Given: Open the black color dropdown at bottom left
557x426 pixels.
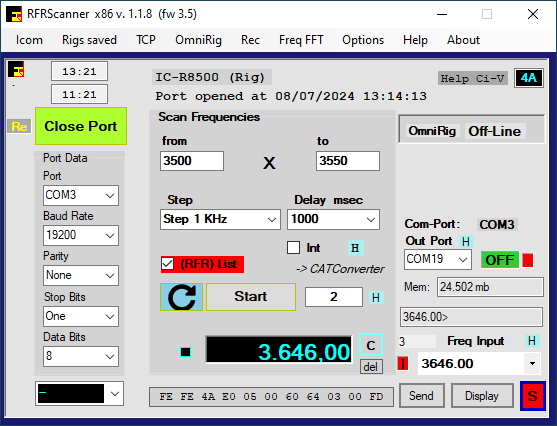Looking at the screenshot, I should click(115, 394).
